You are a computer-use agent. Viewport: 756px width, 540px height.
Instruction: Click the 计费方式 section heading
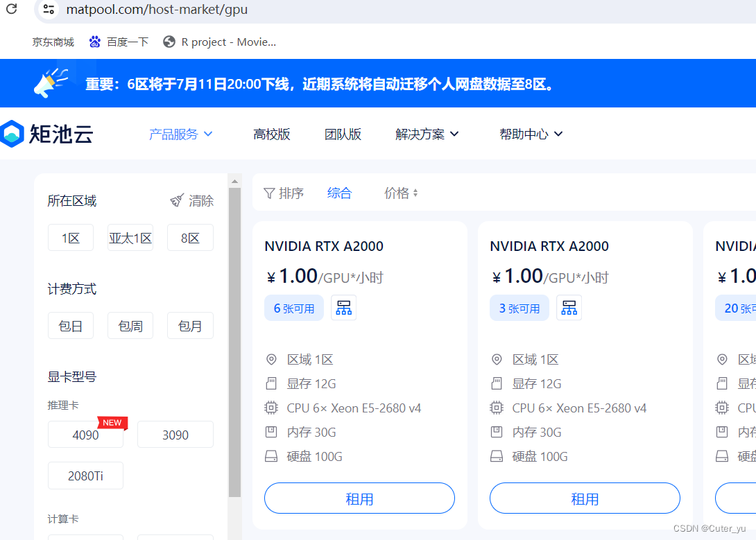[72, 288]
